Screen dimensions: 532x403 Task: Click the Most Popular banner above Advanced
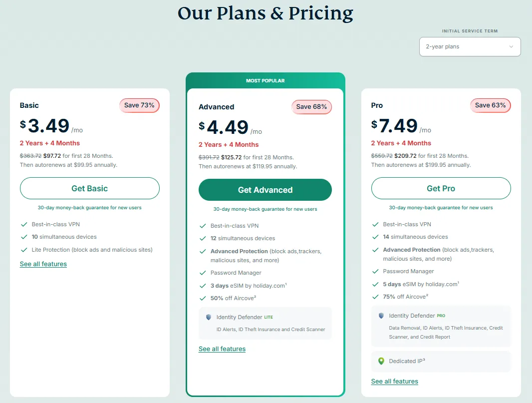pyautogui.click(x=265, y=80)
